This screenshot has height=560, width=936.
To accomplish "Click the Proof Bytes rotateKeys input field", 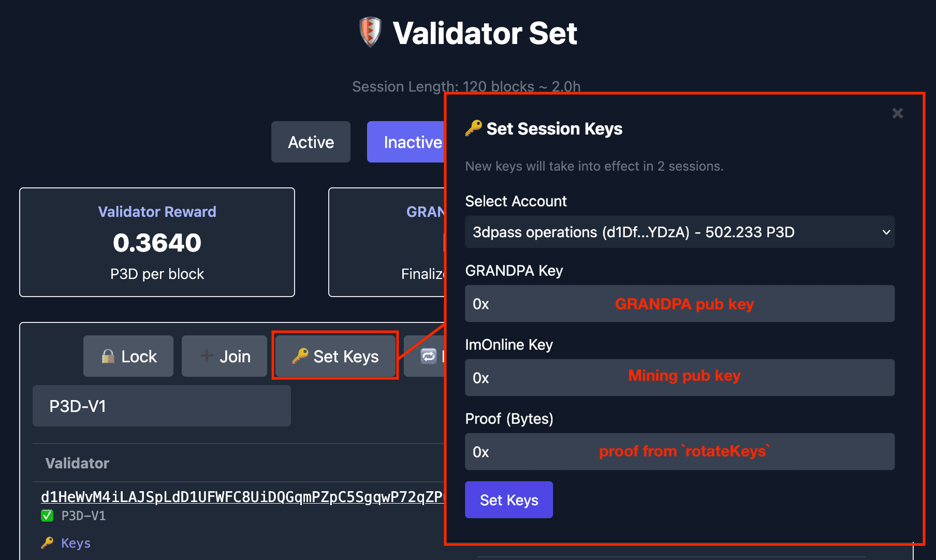I will 680,451.
